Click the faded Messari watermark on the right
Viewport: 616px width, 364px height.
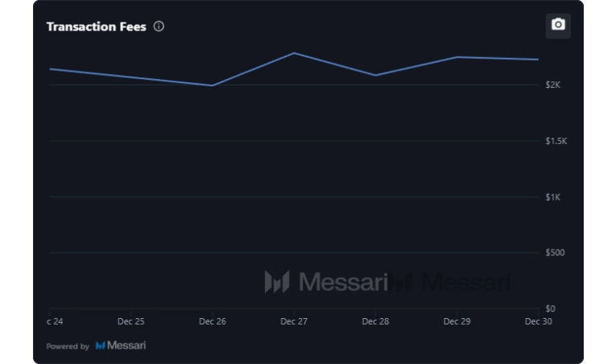point(453,282)
